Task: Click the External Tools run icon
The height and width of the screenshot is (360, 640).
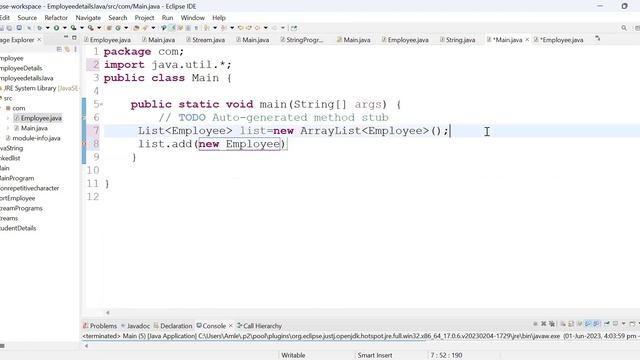Action: (x=91, y=28)
